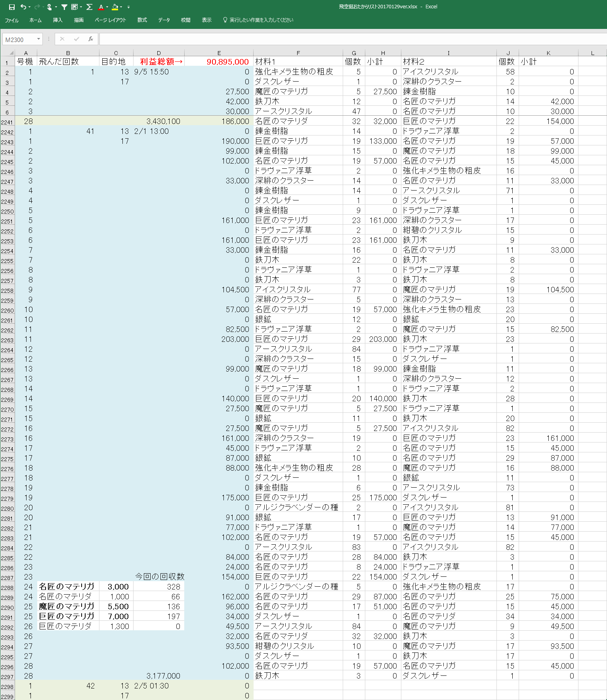Screen dimensions: 607x700
Task: Open the ホーム ribbon tab
Action: point(35,20)
